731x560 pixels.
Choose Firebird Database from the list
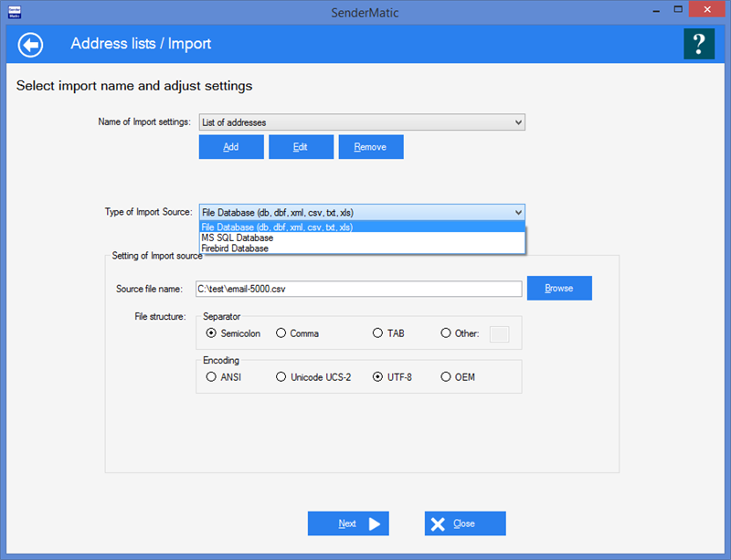(235, 248)
